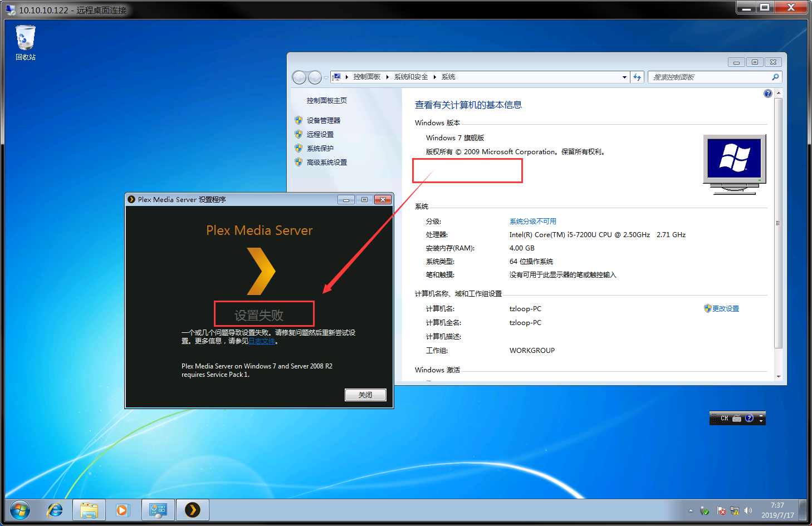
Task: Click the Plex chevron logo in the installer
Action: [x=261, y=271]
